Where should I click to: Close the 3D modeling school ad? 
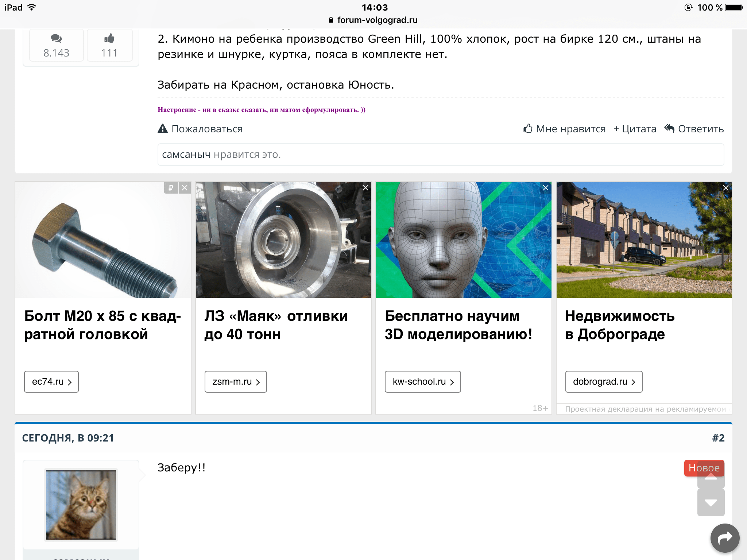(x=545, y=188)
